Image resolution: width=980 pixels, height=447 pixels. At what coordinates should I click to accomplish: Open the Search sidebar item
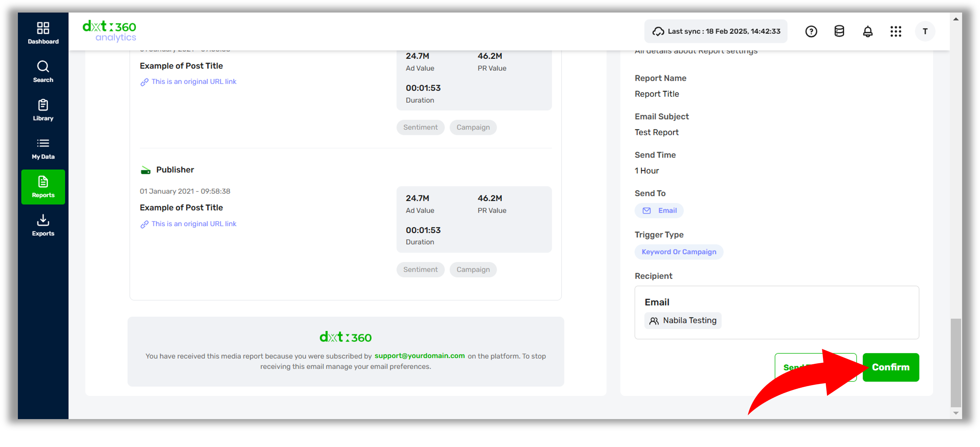pos(43,72)
